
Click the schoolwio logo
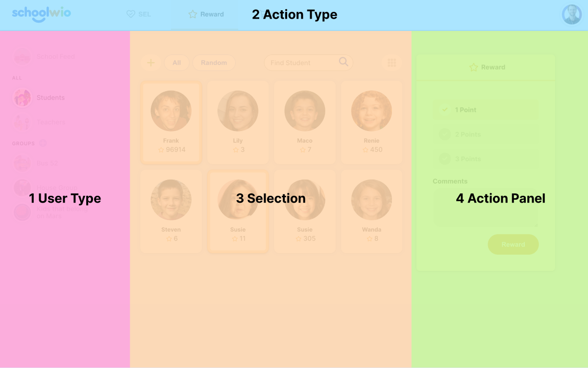pos(41,14)
